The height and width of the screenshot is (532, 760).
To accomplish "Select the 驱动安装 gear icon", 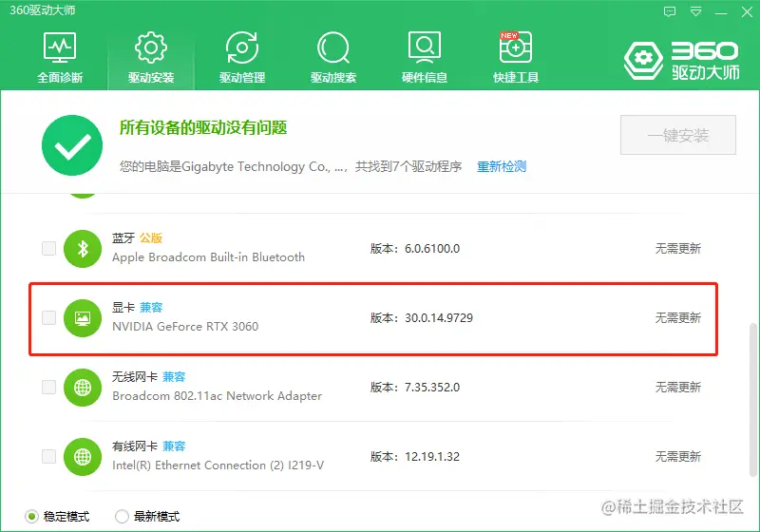I will tap(151, 47).
